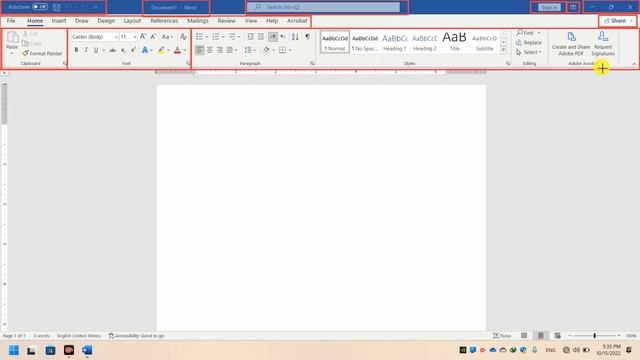Screen dimensions: 640x360
Task: Set left-to-right text direction
Action: [x=273, y=37]
